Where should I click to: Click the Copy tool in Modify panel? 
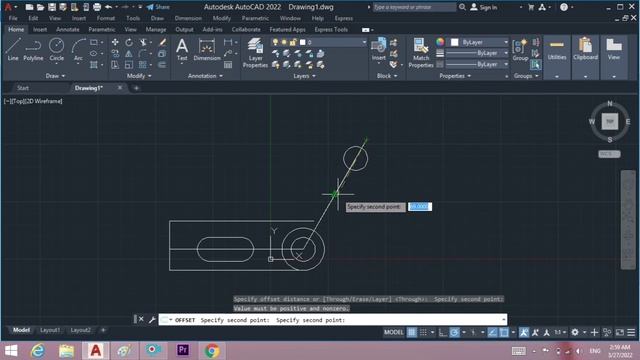(x=115, y=53)
